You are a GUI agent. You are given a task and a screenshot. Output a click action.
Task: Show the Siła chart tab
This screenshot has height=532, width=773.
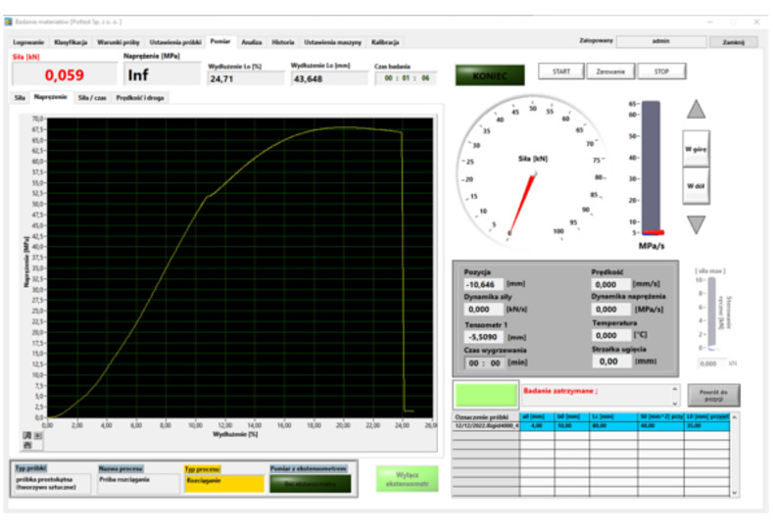[x=20, y=98]
